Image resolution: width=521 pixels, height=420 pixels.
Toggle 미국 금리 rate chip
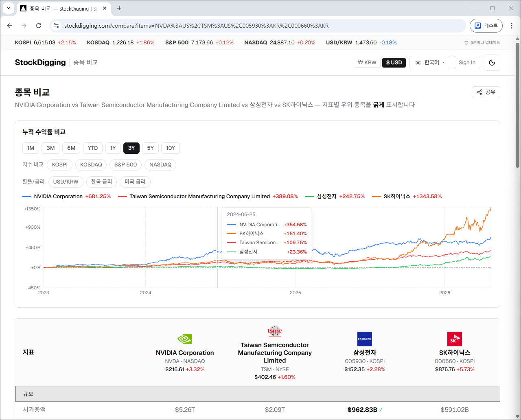click(135, 182)
